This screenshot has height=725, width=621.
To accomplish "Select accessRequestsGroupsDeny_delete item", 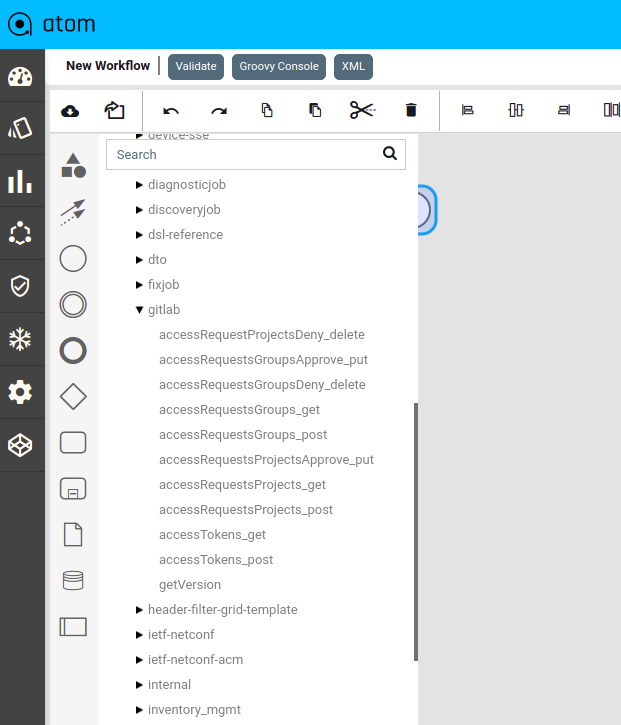I will [x=262, y=385].
